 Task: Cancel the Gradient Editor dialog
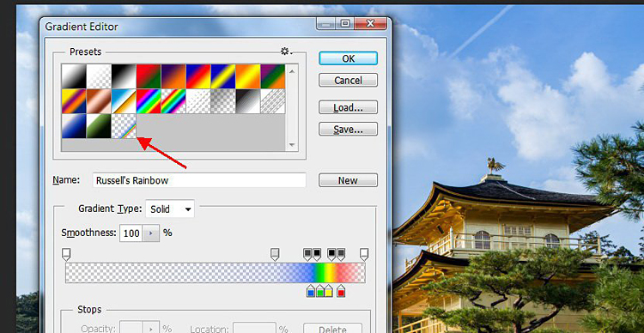tap(349, 81)
